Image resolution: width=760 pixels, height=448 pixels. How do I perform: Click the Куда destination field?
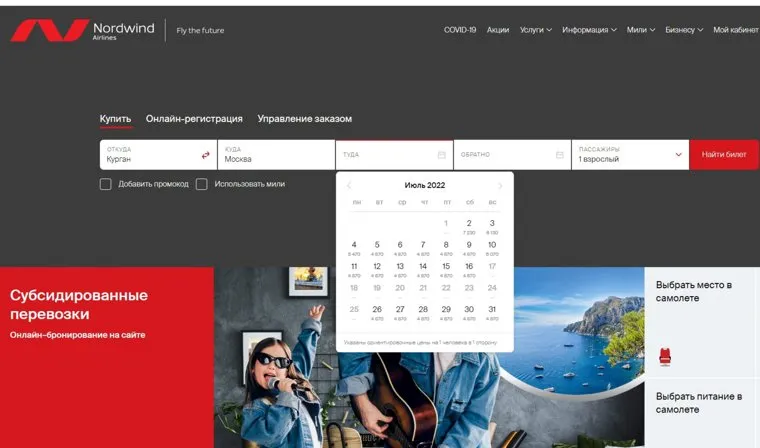coord(275,155)
